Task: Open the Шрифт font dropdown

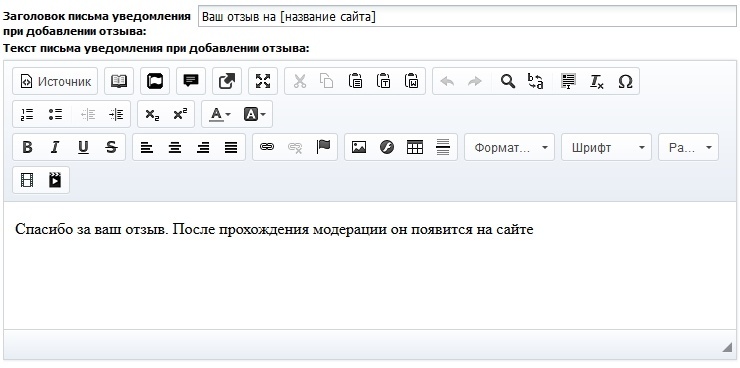Action: (606, 147)
